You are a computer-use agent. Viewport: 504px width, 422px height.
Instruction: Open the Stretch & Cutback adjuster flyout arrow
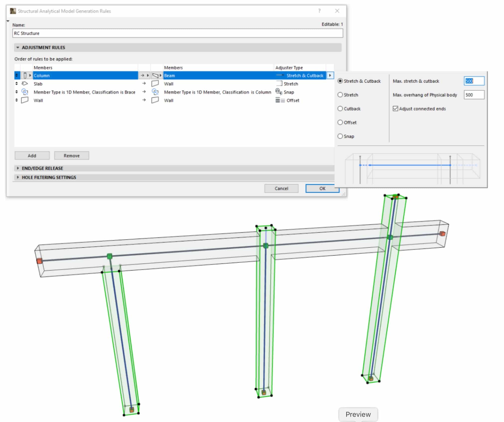click(330, 75)
